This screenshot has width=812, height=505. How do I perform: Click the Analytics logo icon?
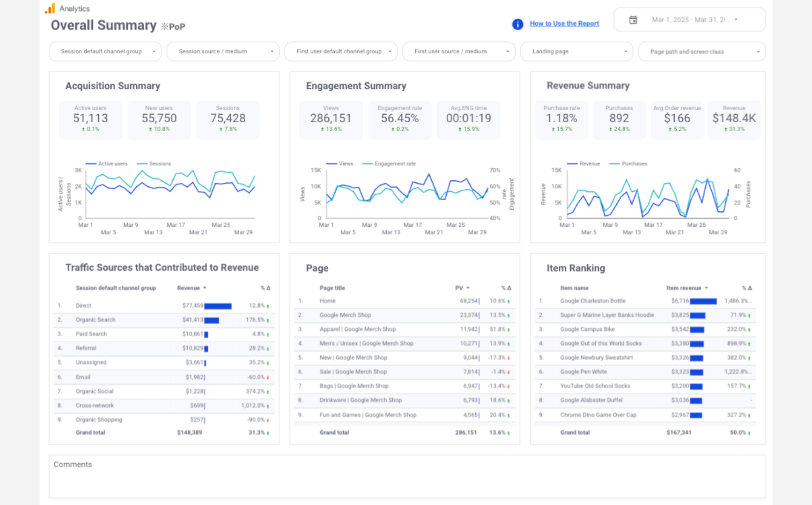point(50,8)
